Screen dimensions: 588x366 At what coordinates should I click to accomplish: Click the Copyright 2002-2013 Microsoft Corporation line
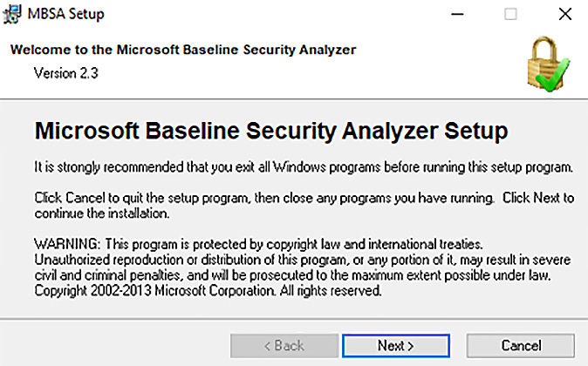point(209,291)
